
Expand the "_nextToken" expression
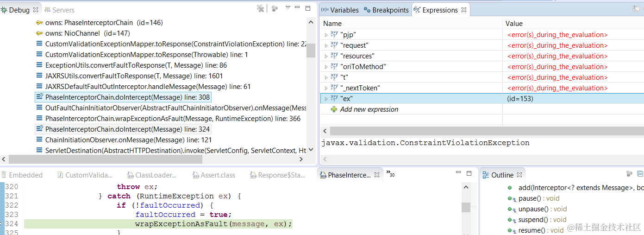326,88
